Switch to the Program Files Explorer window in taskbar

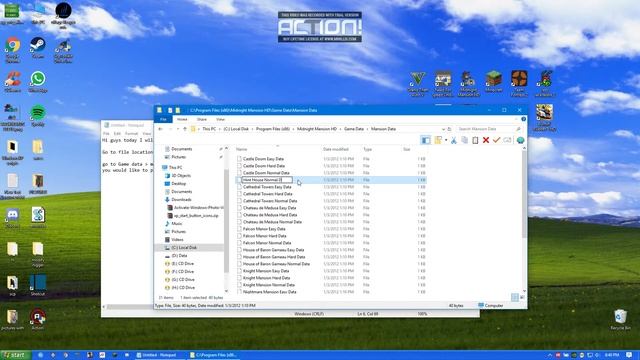[x=214, y=355]
